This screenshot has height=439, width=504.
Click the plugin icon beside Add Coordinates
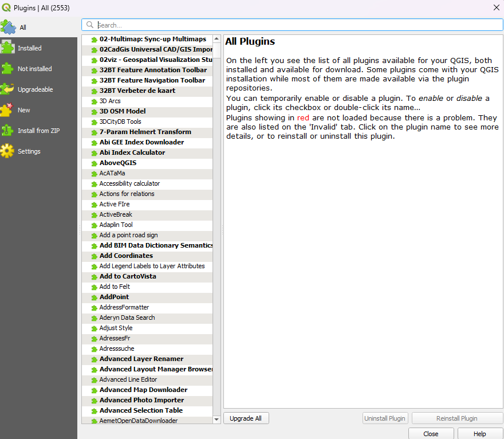pos(94,256)
